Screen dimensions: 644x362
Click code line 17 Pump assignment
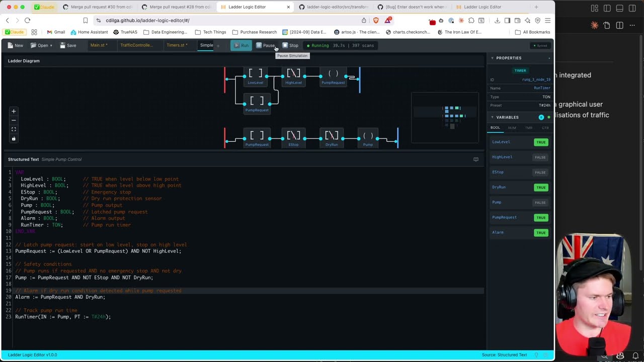coord(84,278)
